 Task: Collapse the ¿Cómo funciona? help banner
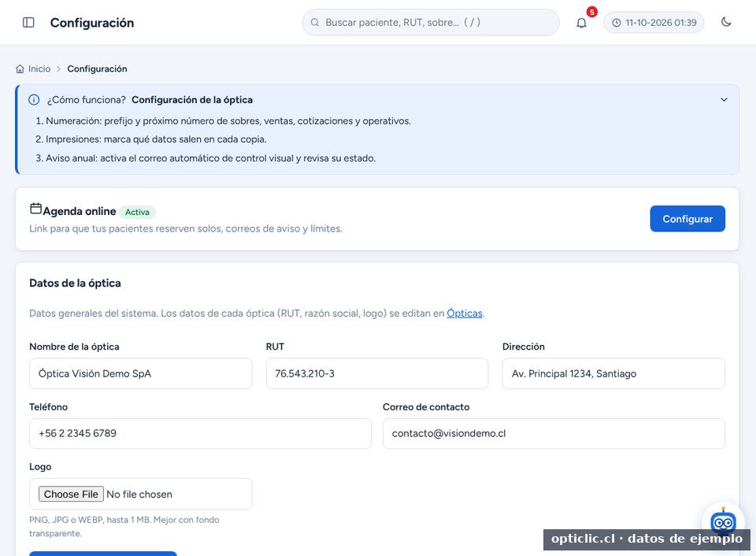coord(724,100)
